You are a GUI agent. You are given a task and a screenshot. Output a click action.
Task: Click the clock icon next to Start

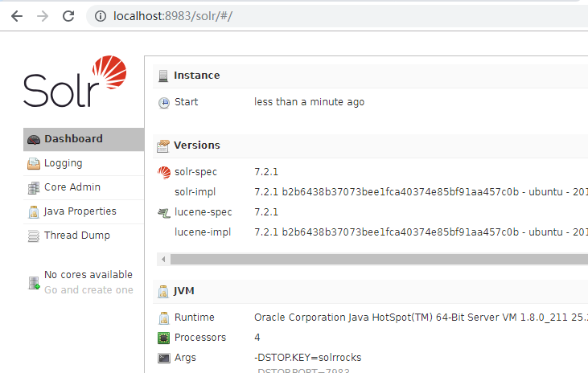pyautogui.click(x=164, y=102)
